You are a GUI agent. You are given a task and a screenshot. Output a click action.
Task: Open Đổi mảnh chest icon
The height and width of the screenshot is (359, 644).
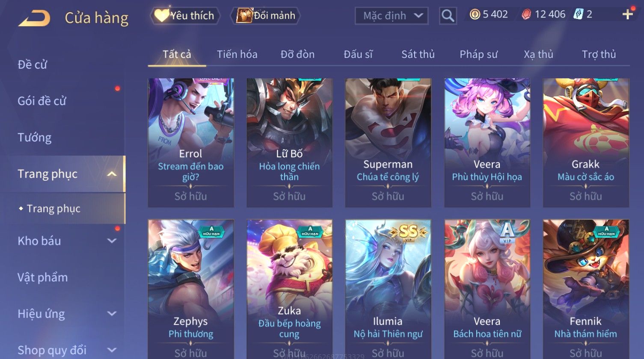point(244,15)
